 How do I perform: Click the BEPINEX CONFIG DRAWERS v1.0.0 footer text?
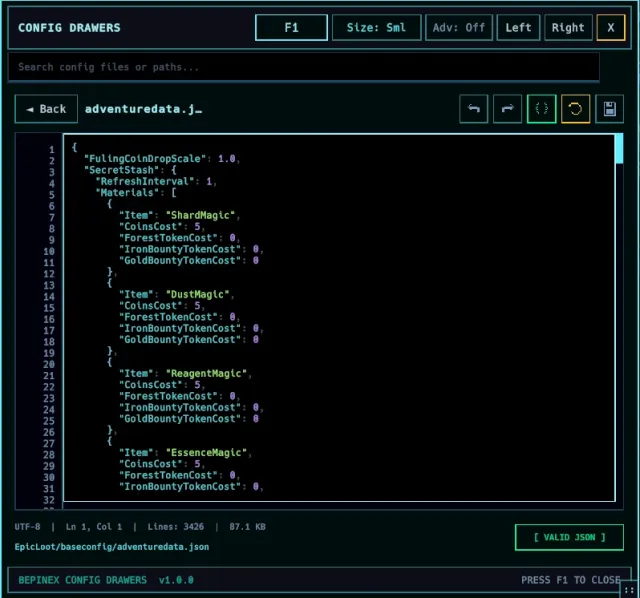tap(106, 580)
